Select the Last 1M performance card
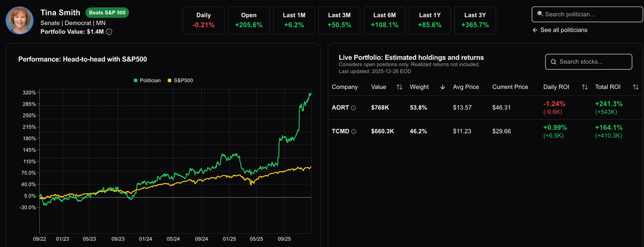Screen dimensions: 644x247 pyautogui.click(x=293, y=20)
